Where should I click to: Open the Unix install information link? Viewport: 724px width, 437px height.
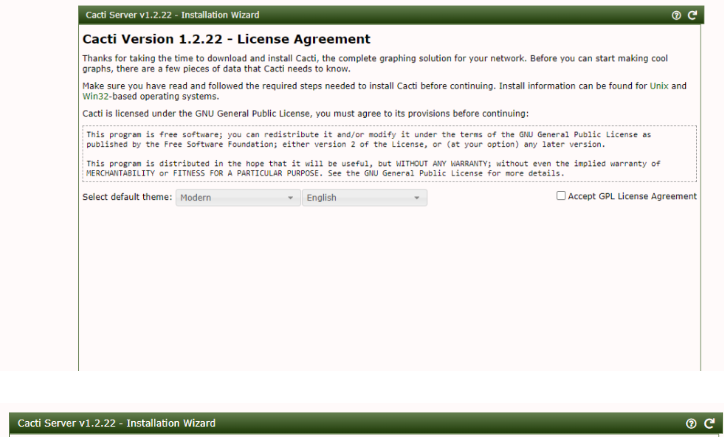pyautogui.click(x=659, y=86)
